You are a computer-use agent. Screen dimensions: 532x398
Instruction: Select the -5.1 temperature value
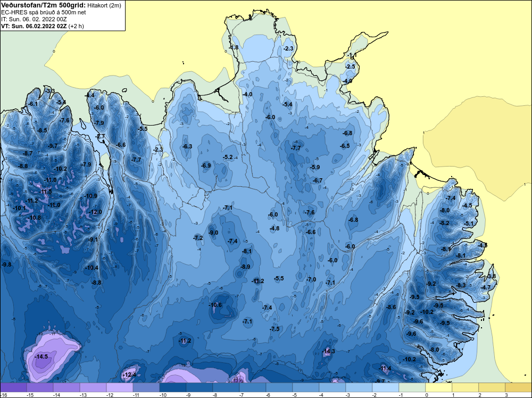tap(469, 223)
